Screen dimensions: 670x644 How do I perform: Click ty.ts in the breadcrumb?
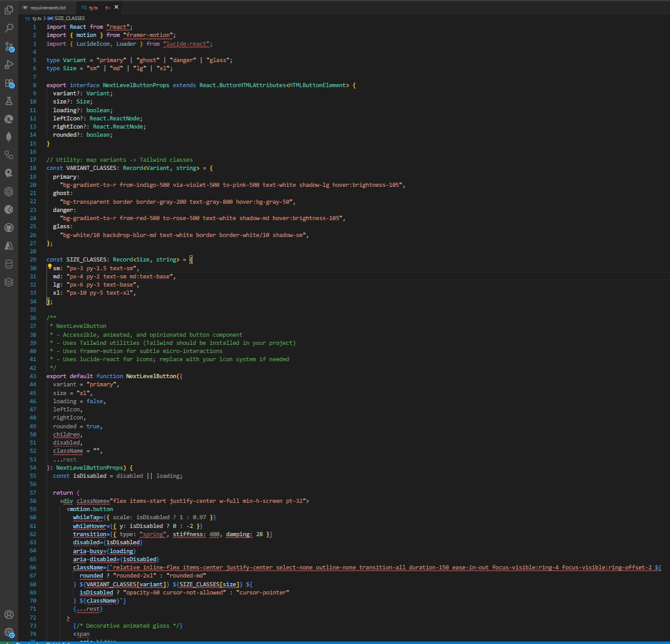(x=37, y=18)
